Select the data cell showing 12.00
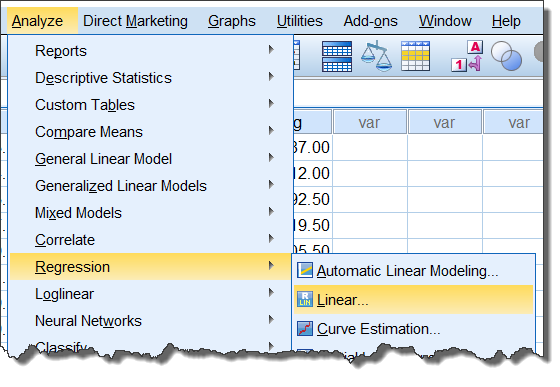 (x=312, y=174)
